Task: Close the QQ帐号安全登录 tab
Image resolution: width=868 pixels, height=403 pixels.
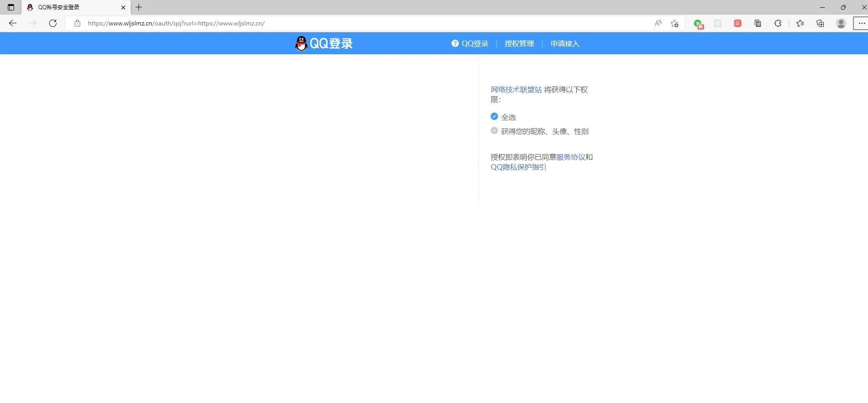Action: click(x=123, y=7)
